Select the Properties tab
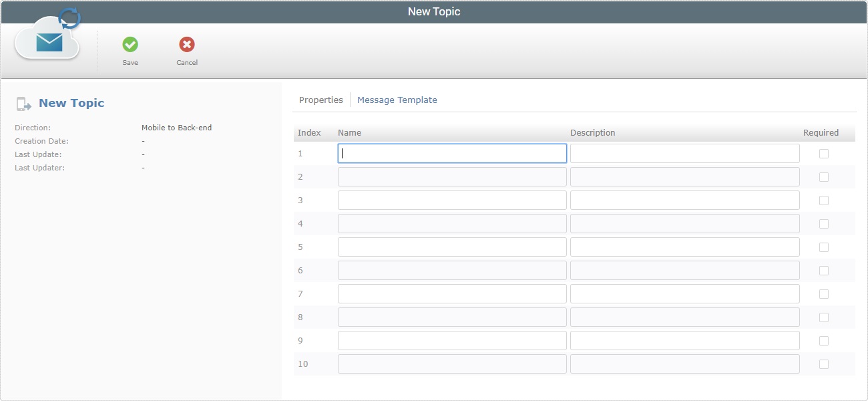 tap(321, 99)
